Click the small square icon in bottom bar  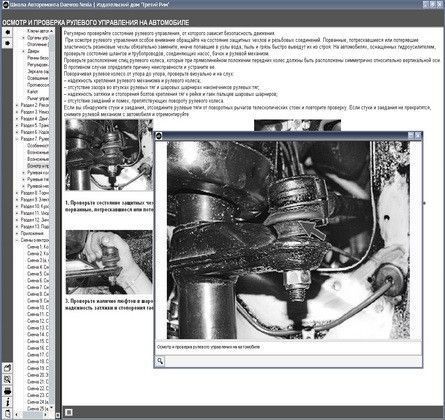(x=68, y=413)
